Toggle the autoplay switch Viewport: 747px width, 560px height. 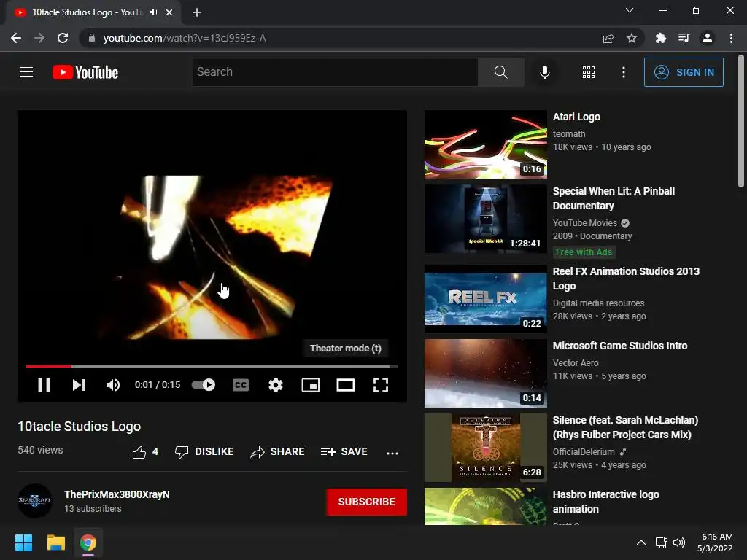point(204,385)
